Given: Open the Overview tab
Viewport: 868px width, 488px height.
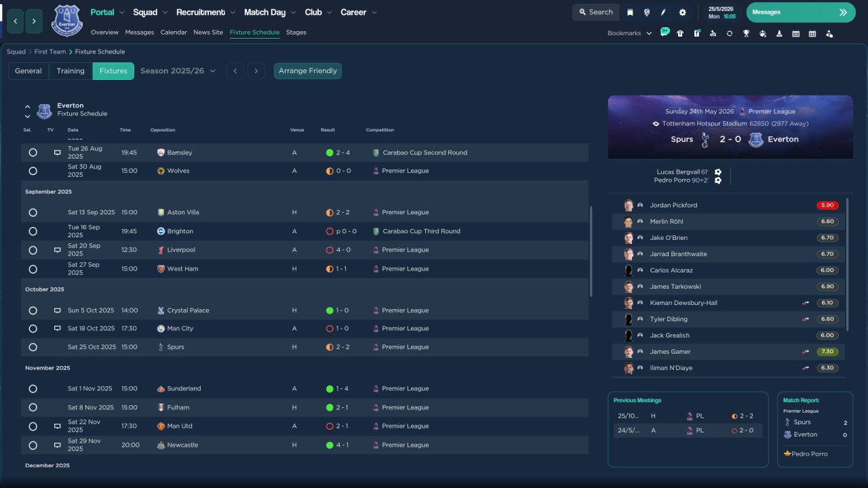Looking at the screenshot, I should coord(104,33).
